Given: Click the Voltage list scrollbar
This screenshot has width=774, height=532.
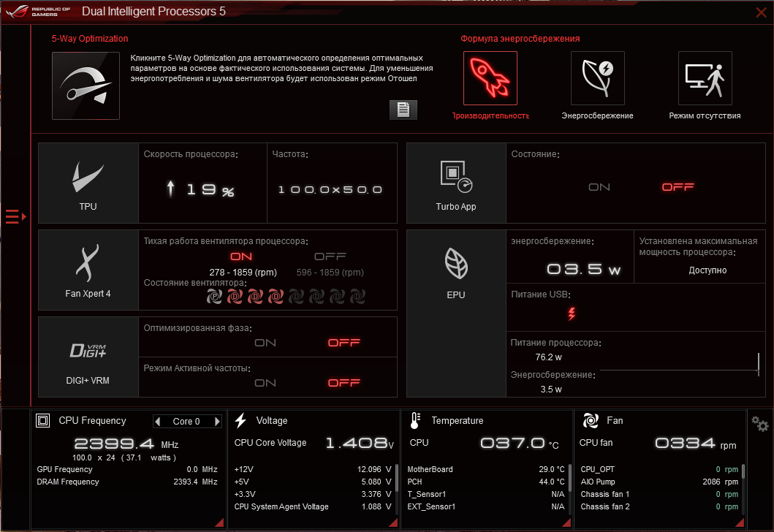Looking at the screenshot, I should (x=397, y=476).
